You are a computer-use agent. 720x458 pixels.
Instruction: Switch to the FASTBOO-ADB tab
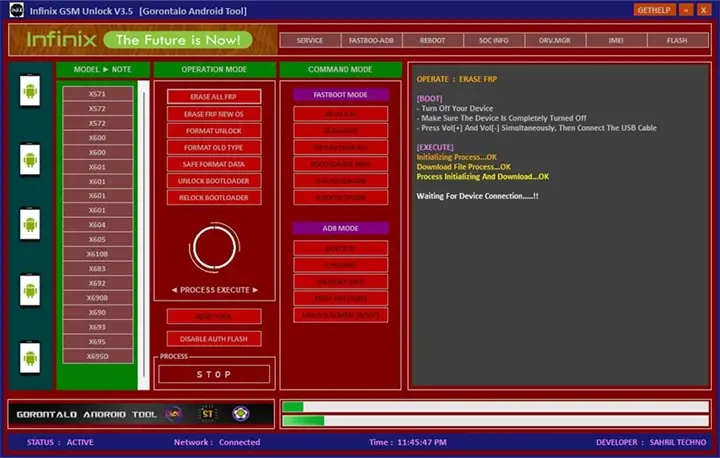pos(371,40)
